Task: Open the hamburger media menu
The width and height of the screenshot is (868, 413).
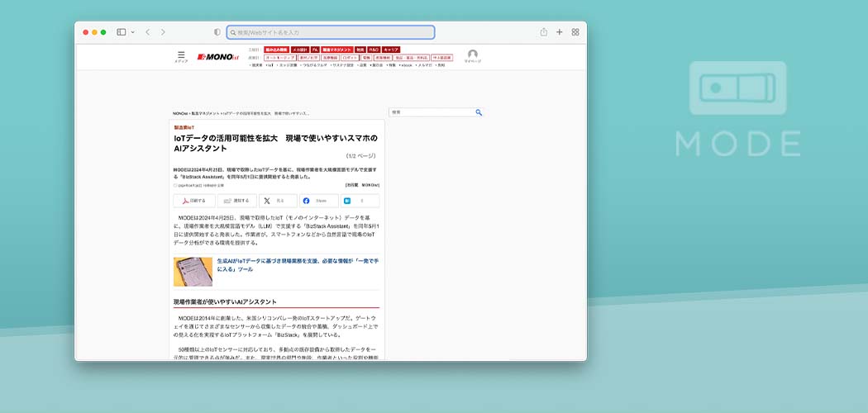Action: [181, 55]
